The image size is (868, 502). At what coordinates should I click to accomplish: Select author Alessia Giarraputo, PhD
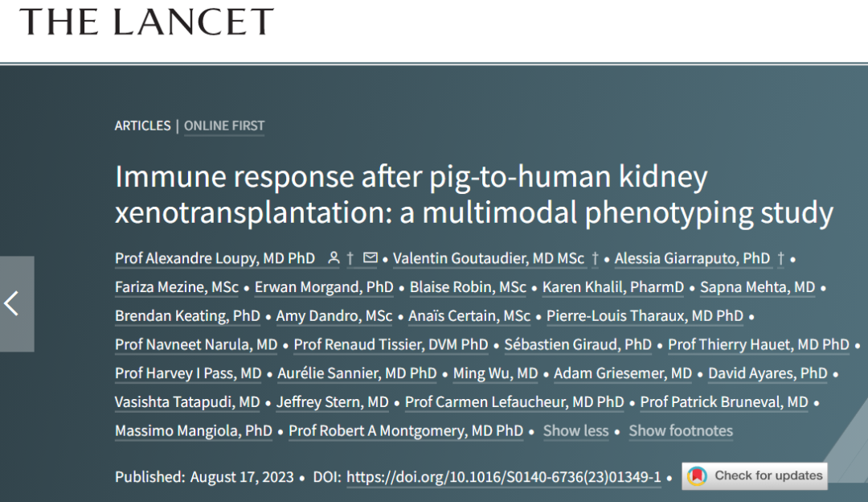tap(692, 258)
